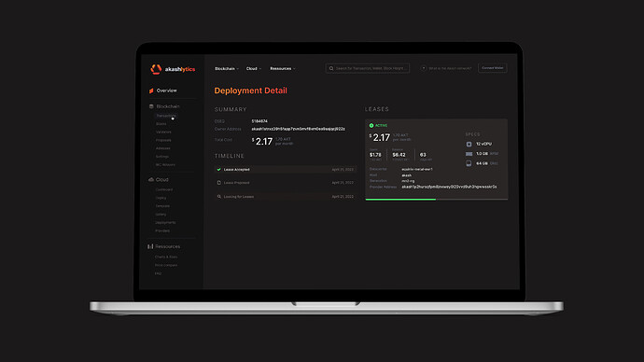Click the Blockchain section header in sidebar
Viewport: 644px width, 362px height.
pyautogui.click(x=168, y=106)
